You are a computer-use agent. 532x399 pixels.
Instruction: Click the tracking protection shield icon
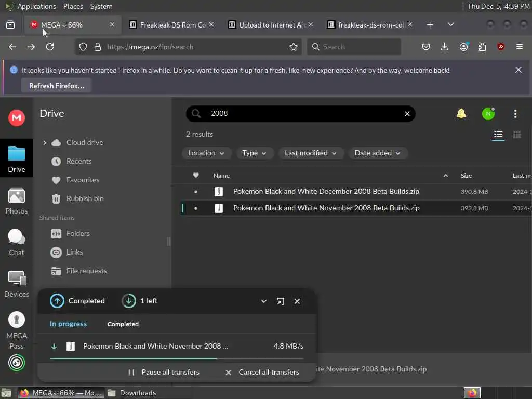tap(83, 47)
